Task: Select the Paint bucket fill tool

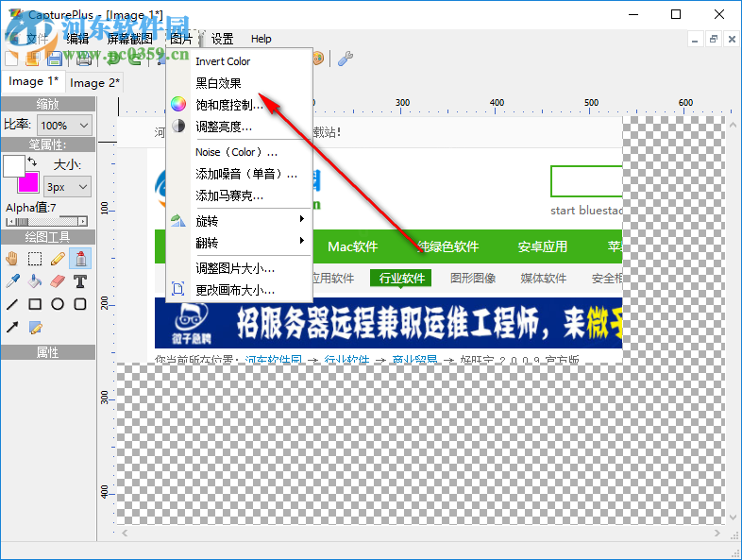Action: coord(35,281)
